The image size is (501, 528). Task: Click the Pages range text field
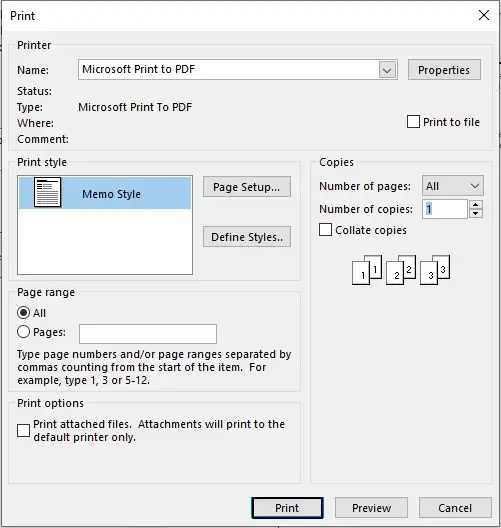[148, 334]
